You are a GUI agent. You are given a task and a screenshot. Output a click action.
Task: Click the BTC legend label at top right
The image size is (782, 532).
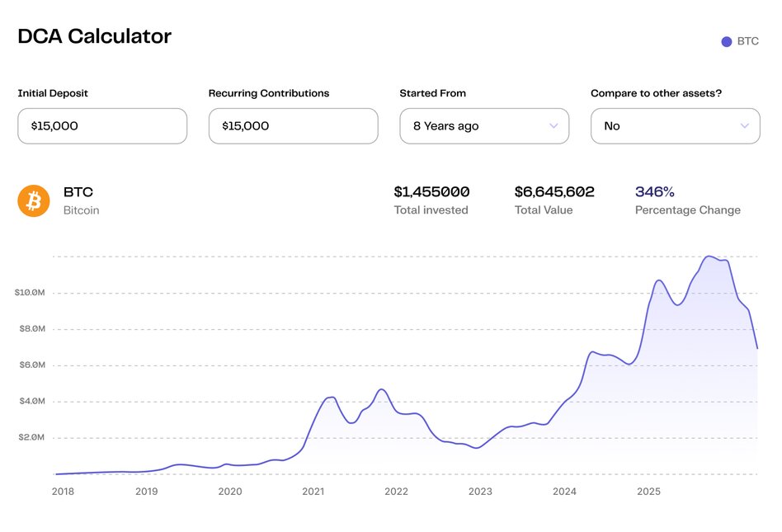(x=747, y=41)
